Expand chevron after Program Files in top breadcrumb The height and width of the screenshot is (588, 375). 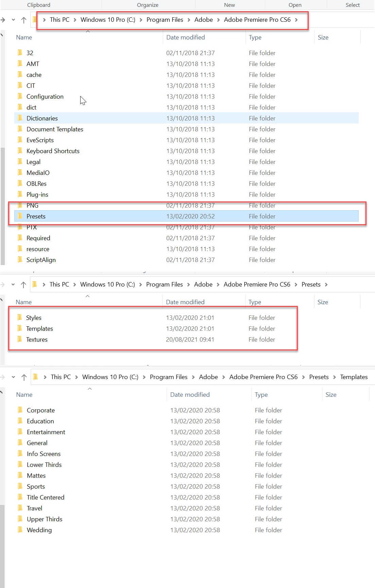(x=189, y=20)
